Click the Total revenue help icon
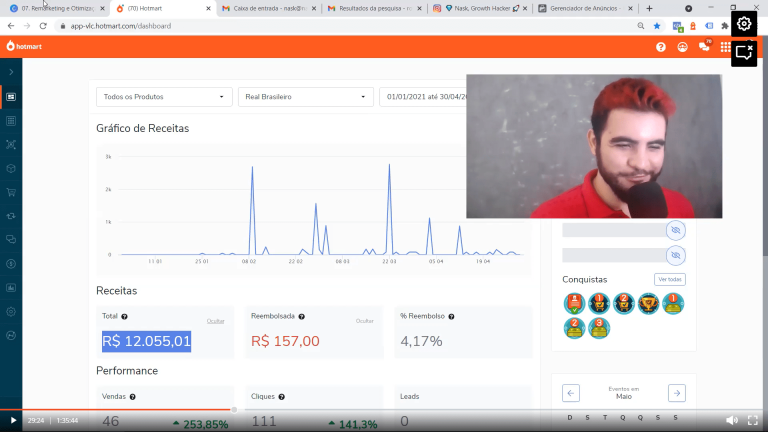The height and width of the screenshot is (432, 768). (124, 316)
